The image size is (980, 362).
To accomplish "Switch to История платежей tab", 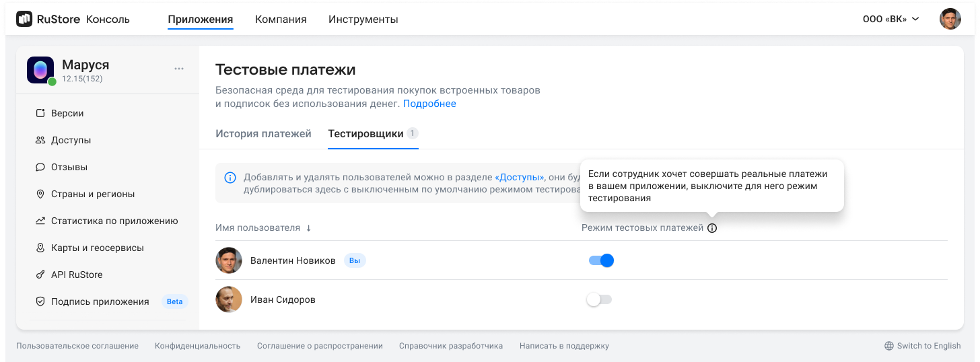I will [263, 133].
